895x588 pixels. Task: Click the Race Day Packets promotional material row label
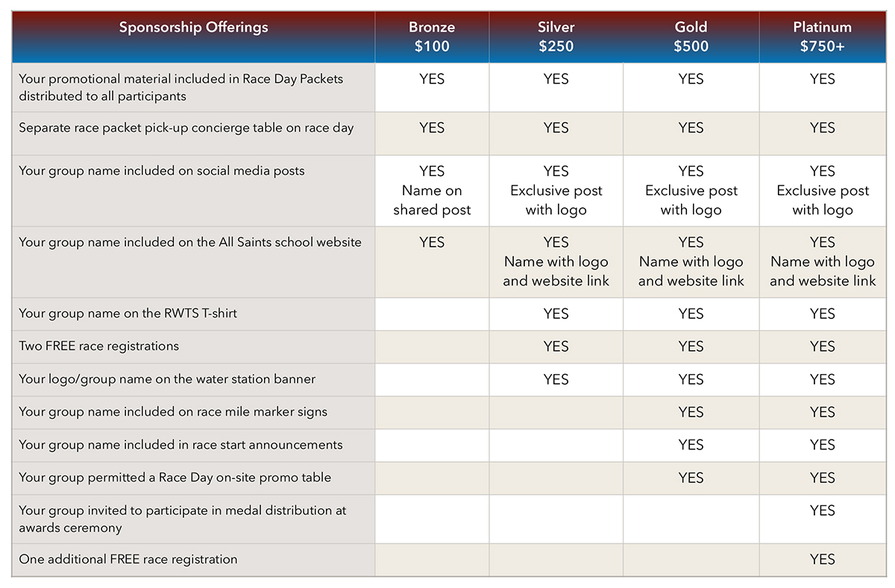click(x=181, y=87)
